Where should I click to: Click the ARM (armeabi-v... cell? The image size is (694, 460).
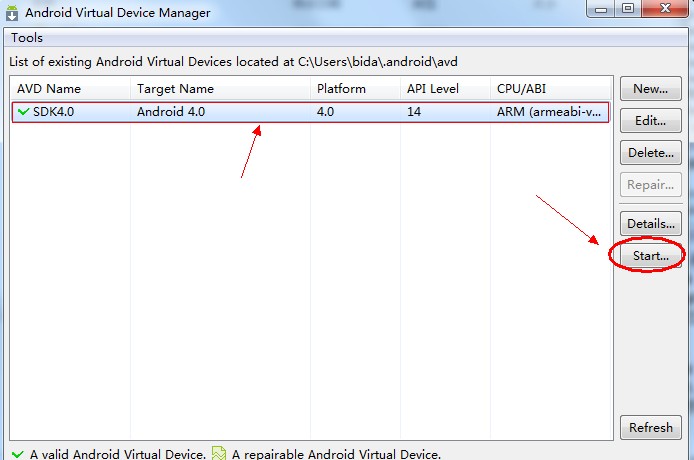coord(549,112)
